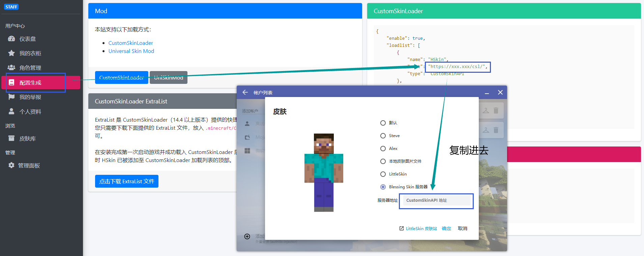Image resolution: width=644 pixels, height=256 pixels.
Task: Click the book icon beside 配置生成
Action: coord(11,82)
